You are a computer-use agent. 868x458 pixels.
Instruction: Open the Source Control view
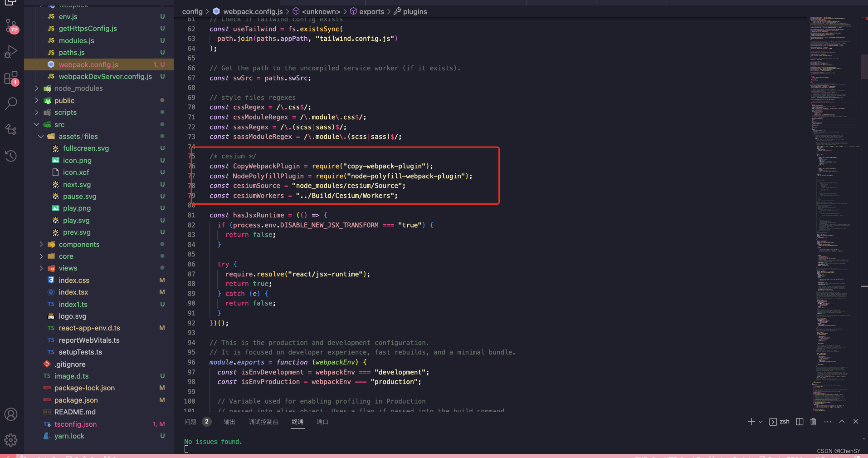pos(11,25)
